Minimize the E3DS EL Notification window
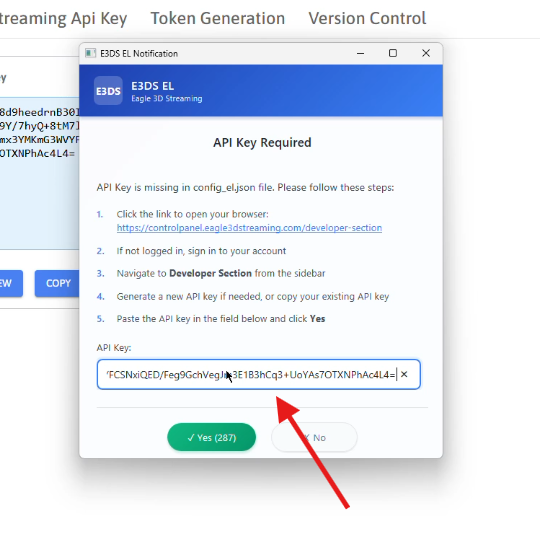Viewport: 540px width, 558px height. 360,53
